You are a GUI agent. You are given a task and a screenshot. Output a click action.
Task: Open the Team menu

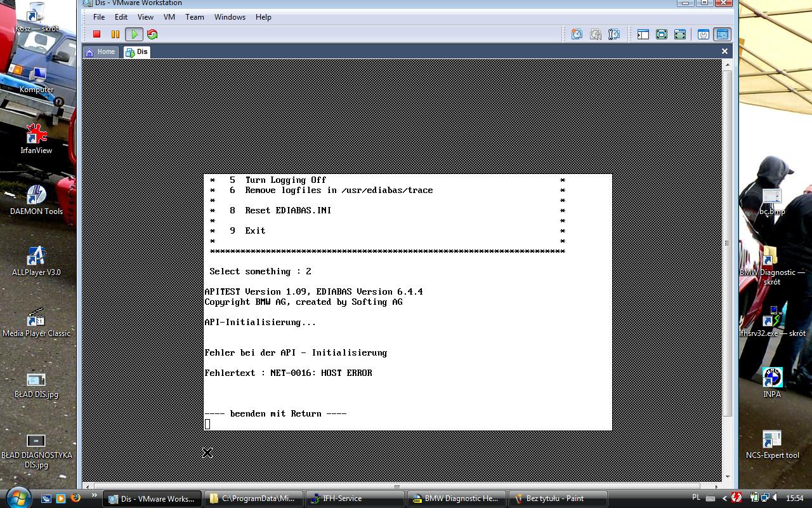tap(194, 17)
